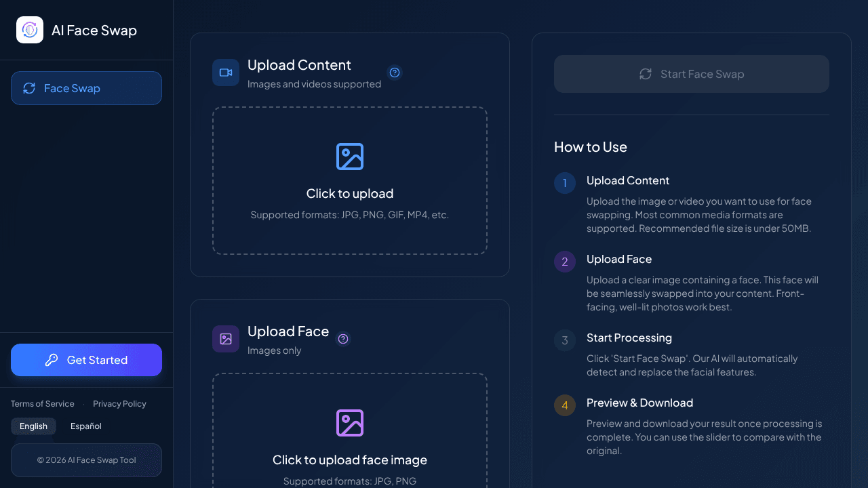Click the AI Face Swap logo icon
This screenshot has width=868, height=488.
pos(30,30)
